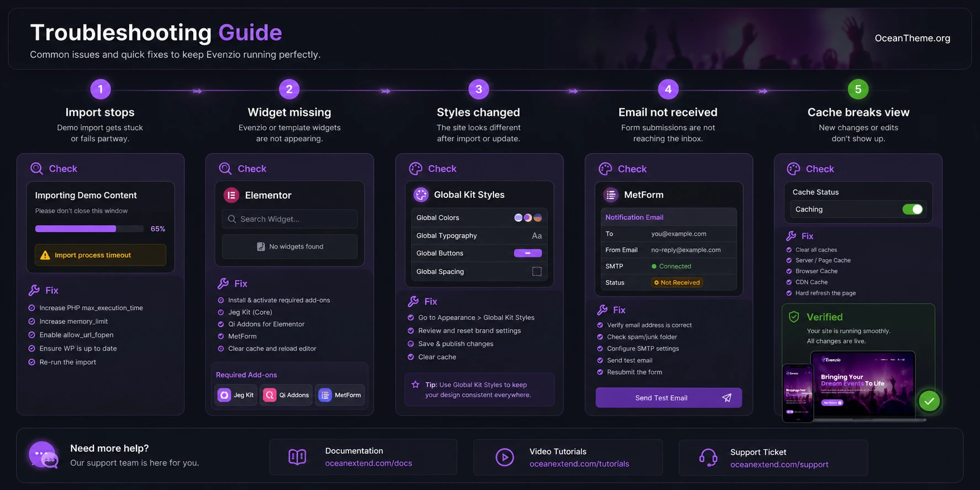Click the Not Received status badge

pyautogui.click(x=676, y=282)
